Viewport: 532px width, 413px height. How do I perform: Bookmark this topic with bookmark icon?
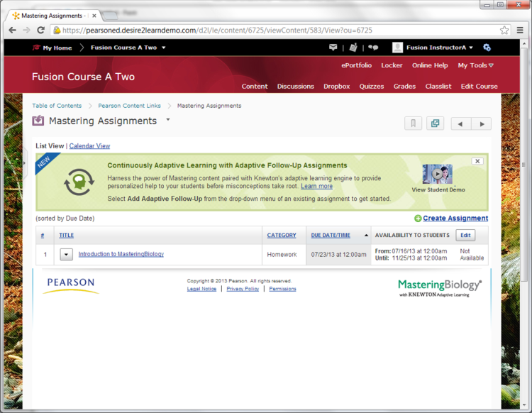point(413,123)
